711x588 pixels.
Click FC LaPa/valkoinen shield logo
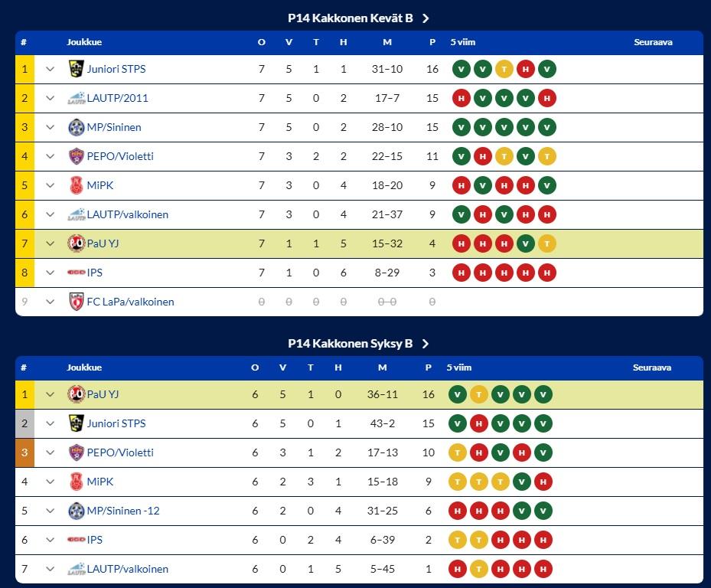point(76,302)
